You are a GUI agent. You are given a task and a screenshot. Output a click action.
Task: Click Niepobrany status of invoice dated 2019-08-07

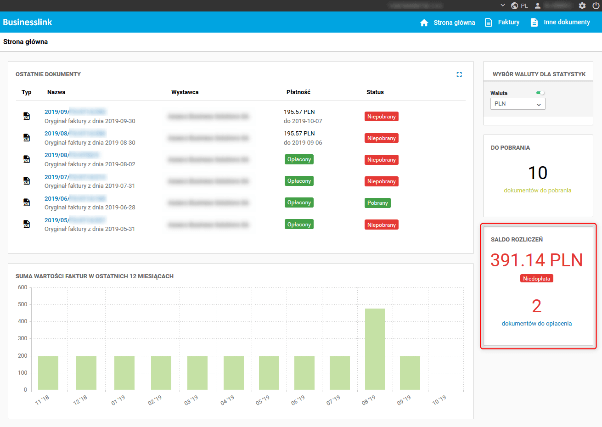click(x=381, y=160)
